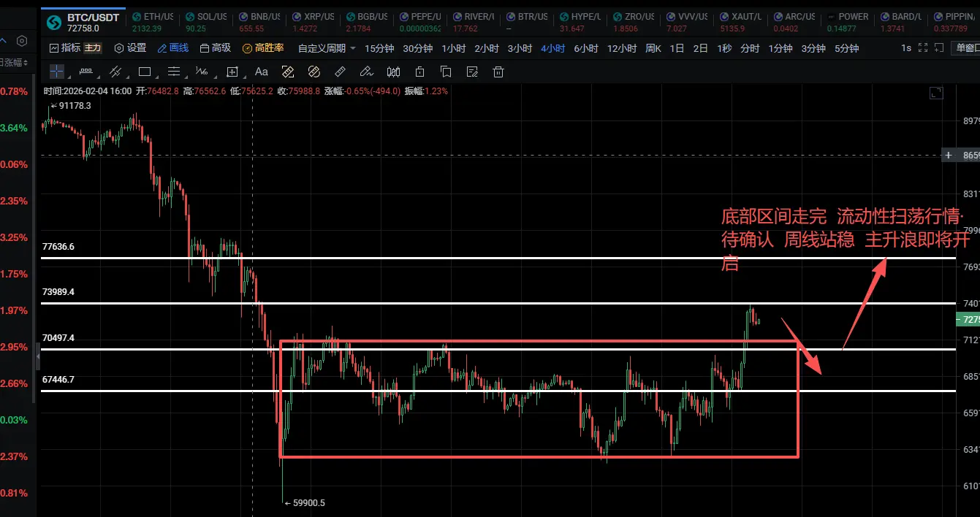
Task: Switch to 2日 timeframe
Action: (x=701, y=48)
